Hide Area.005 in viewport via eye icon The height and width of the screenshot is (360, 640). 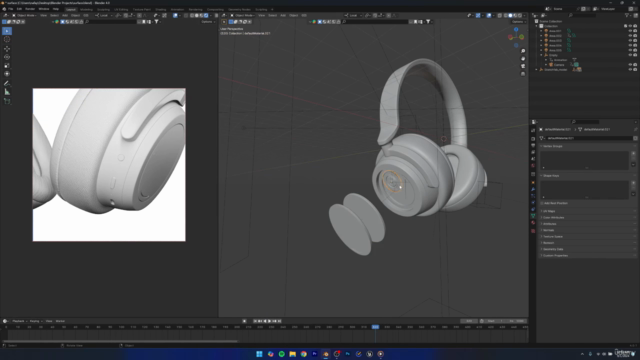click(630, 50)
